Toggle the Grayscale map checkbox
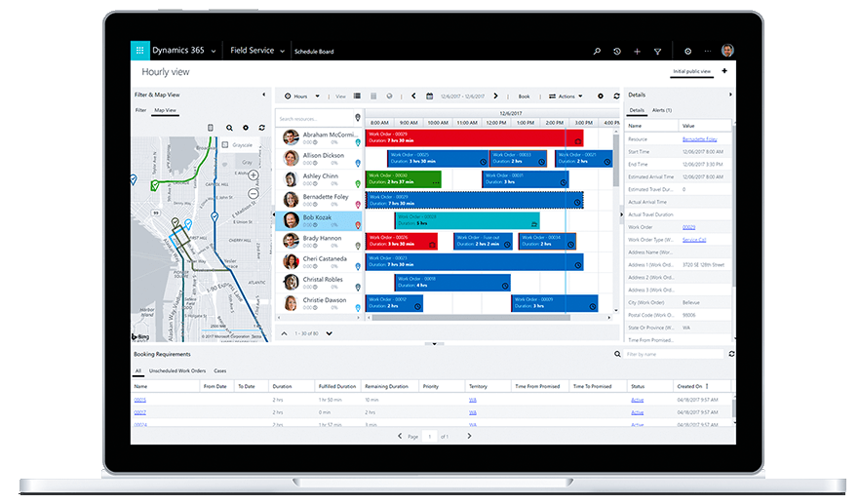Image resolution: width=859 pixels, height=504 pixels. coord(226,145)
